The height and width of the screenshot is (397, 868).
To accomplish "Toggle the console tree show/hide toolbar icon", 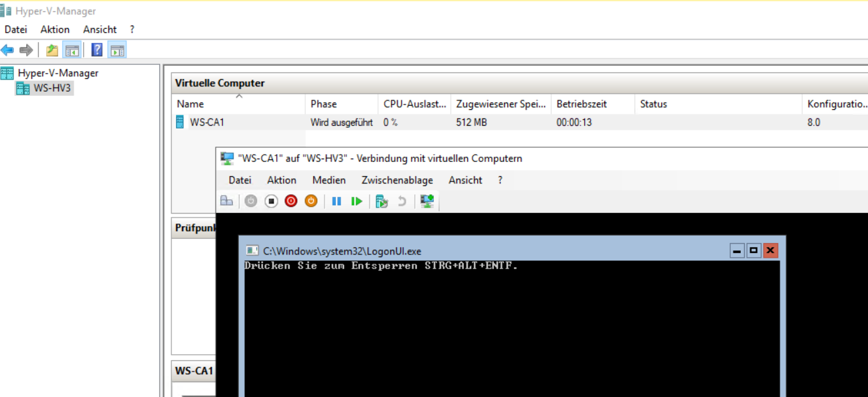I will 72,50.
